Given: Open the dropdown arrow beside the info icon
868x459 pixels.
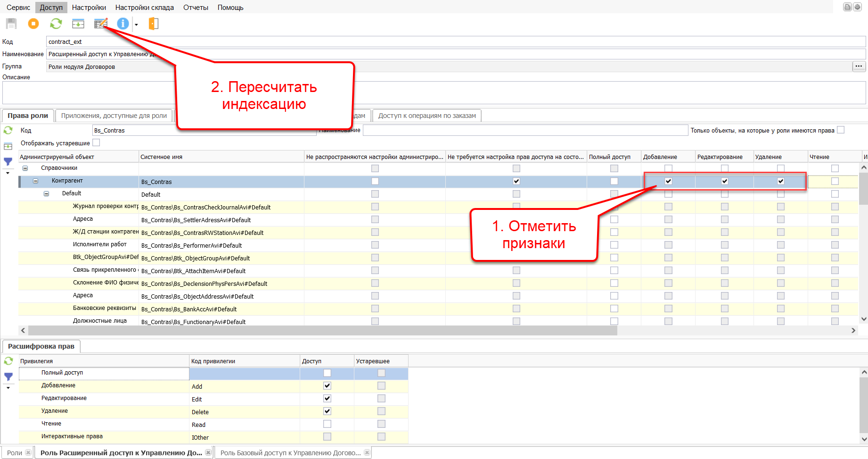Looking at the screenshot, I should [136, 25].
